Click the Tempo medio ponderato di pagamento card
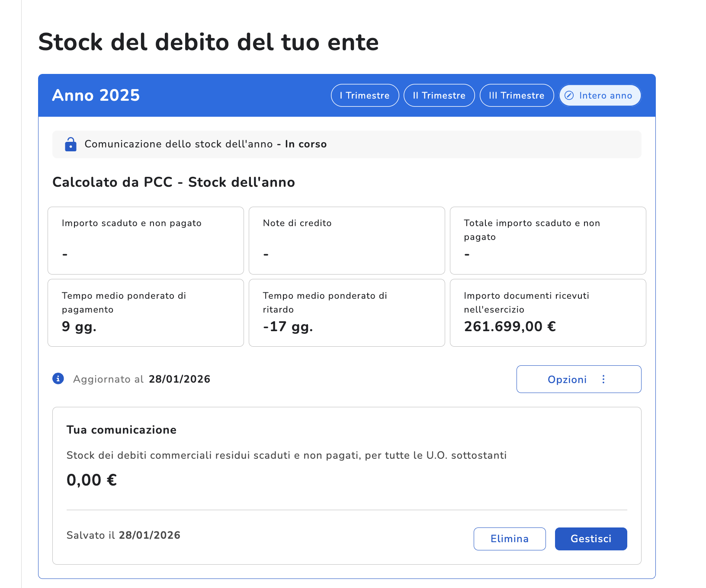This screenshot has height=588, width=706. click(146, 313)
